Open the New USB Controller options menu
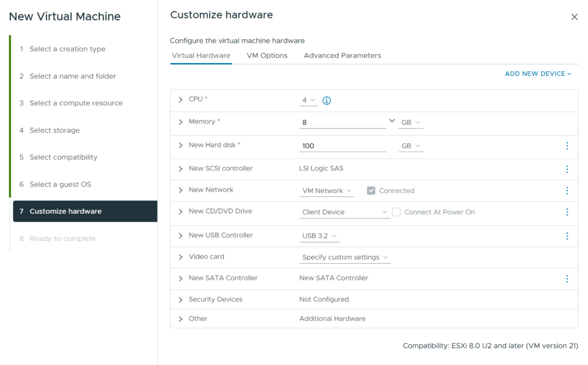Viewport: 588px width, 365px height. [567, 236]
